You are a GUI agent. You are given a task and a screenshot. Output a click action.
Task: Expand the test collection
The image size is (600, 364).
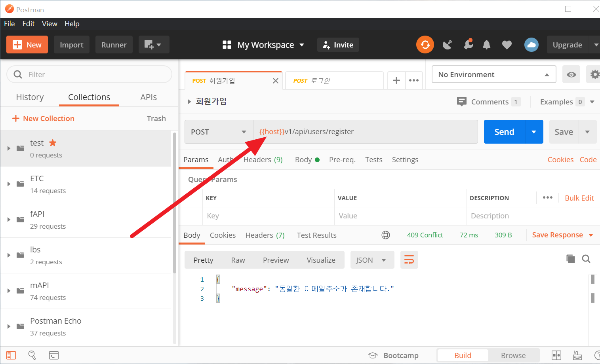click(9, 148)
